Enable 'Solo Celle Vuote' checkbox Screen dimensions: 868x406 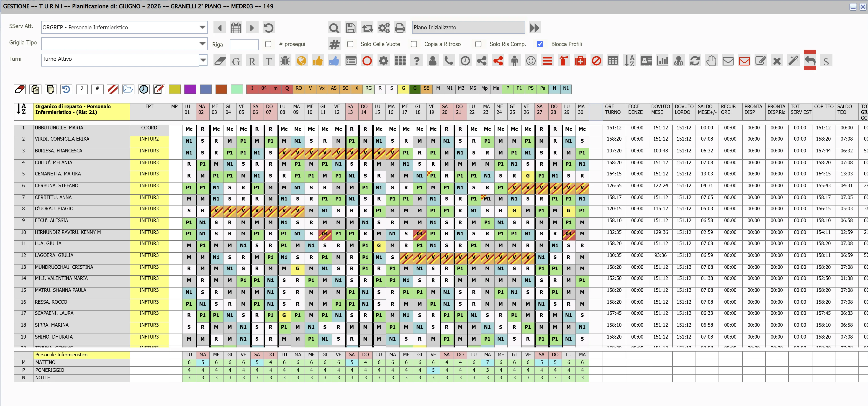350,44
